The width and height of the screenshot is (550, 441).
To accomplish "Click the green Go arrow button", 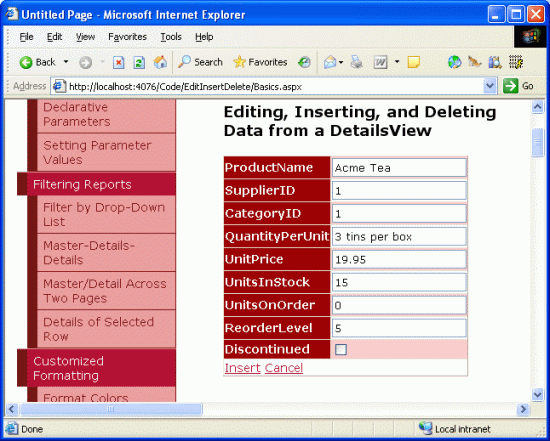I will tap(510, 86).
